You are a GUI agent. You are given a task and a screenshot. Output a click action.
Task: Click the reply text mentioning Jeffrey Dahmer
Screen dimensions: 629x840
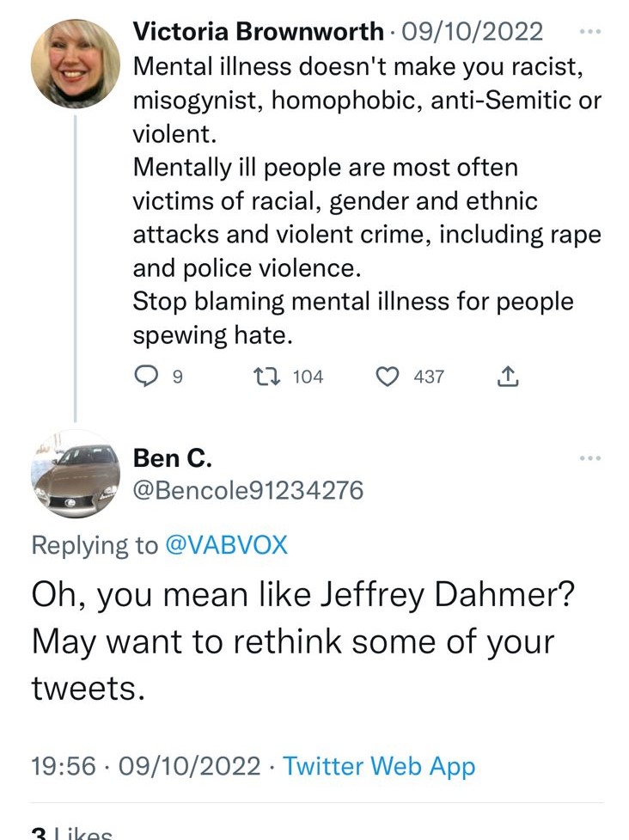coord(301,641)
